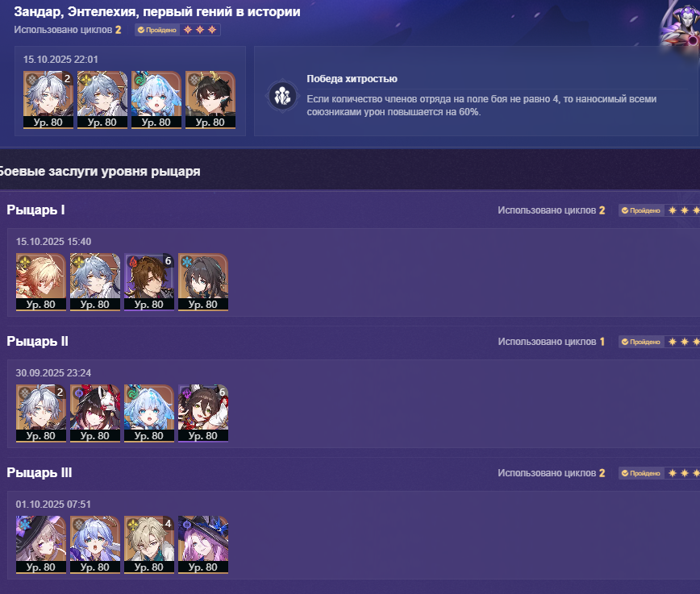Select the blond character with badge 4 in Рыцарь III
The height and width of the screenshot is (594, 700).
pyautogui.click(x=149, y=545)
